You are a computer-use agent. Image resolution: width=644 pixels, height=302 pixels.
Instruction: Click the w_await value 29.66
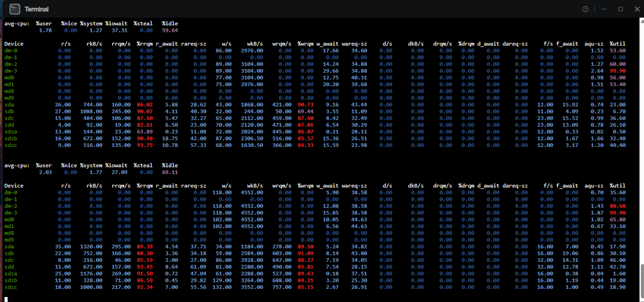click(x=331, y=71)
